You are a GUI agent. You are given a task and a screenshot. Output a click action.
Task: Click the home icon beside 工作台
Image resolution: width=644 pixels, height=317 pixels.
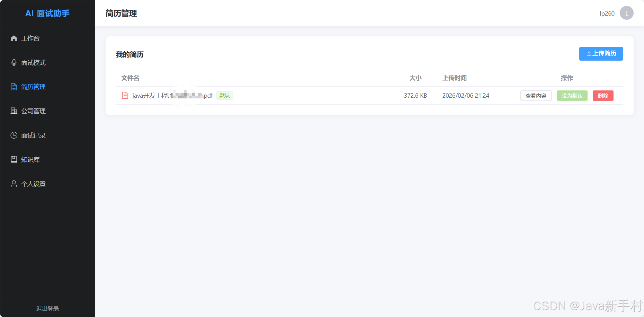point(14,38)
